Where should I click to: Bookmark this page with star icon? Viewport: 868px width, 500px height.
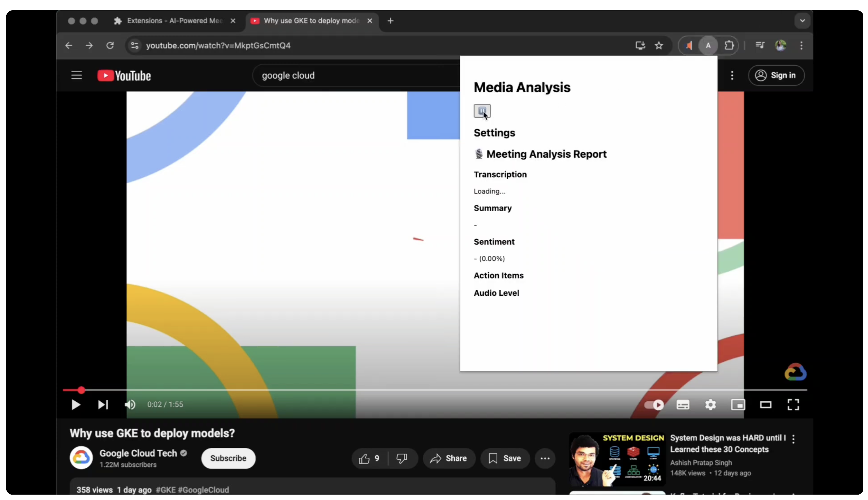[x=658, y=45]
